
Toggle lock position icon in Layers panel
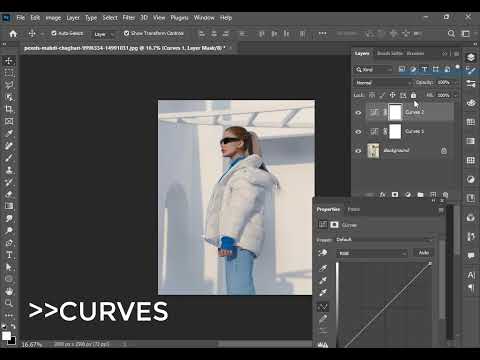(393, 96)
